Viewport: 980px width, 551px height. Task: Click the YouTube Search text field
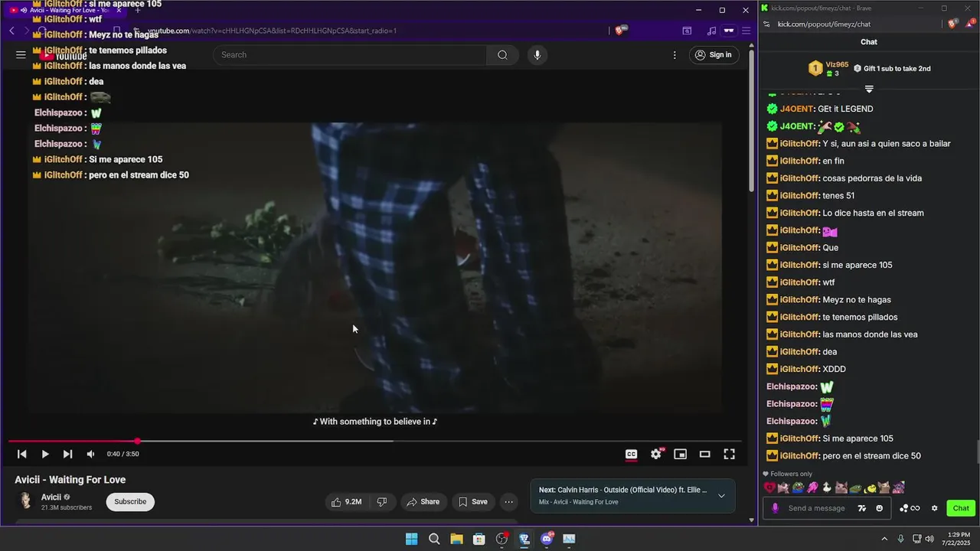350,55
